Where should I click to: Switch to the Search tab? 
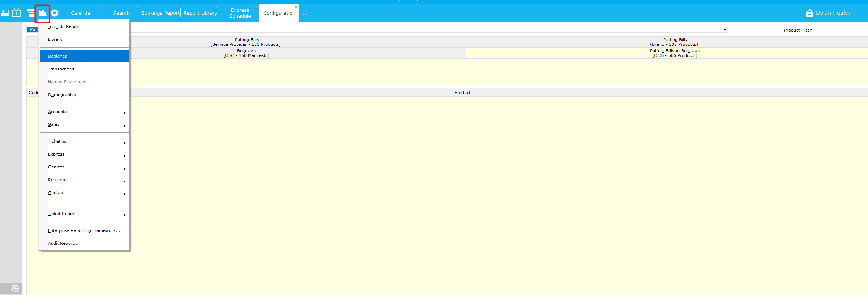(121, 13)
